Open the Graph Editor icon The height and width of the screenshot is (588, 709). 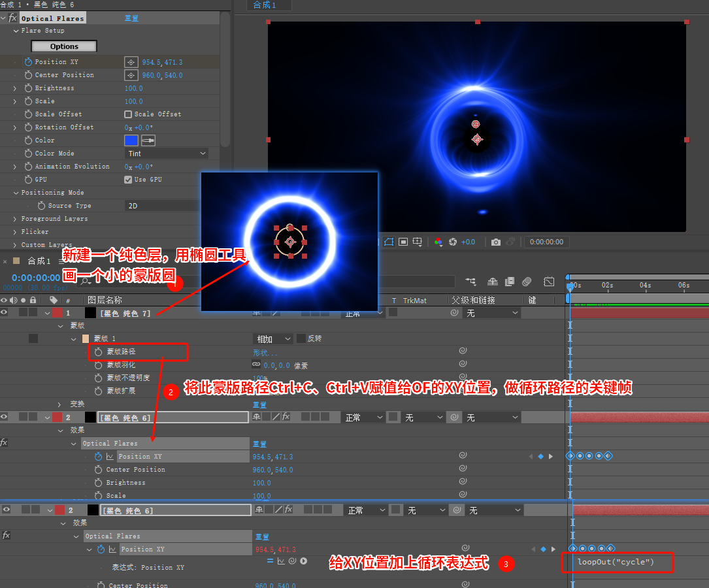549,282
